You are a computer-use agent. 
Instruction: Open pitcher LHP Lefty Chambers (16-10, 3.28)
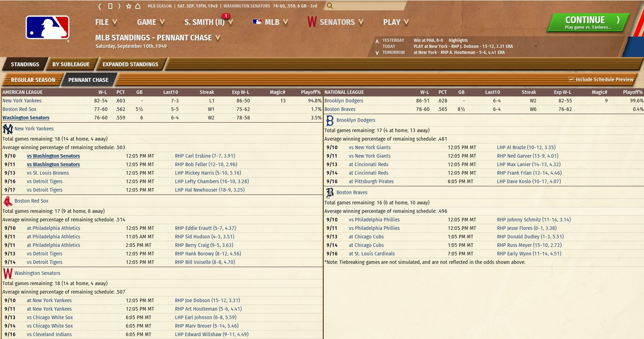(x=212, y=182)
